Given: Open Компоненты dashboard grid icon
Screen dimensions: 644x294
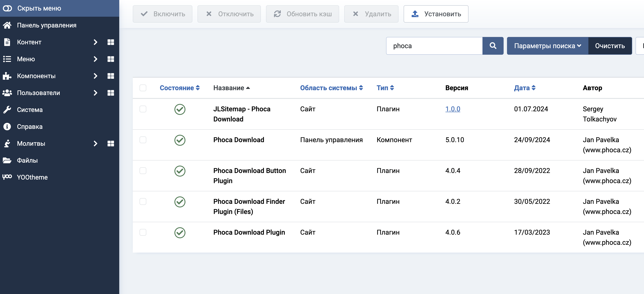Looking at the screenshot, I should [x=111, y=76].
